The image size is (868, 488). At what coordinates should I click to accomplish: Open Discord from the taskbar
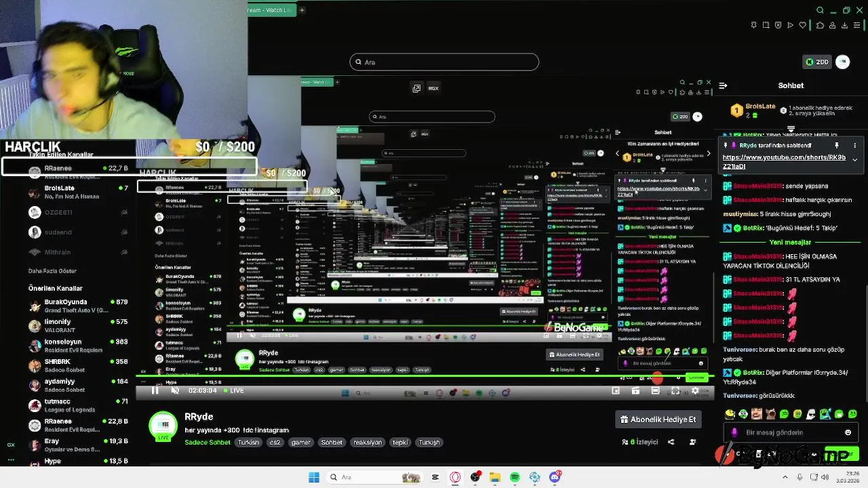555,478
